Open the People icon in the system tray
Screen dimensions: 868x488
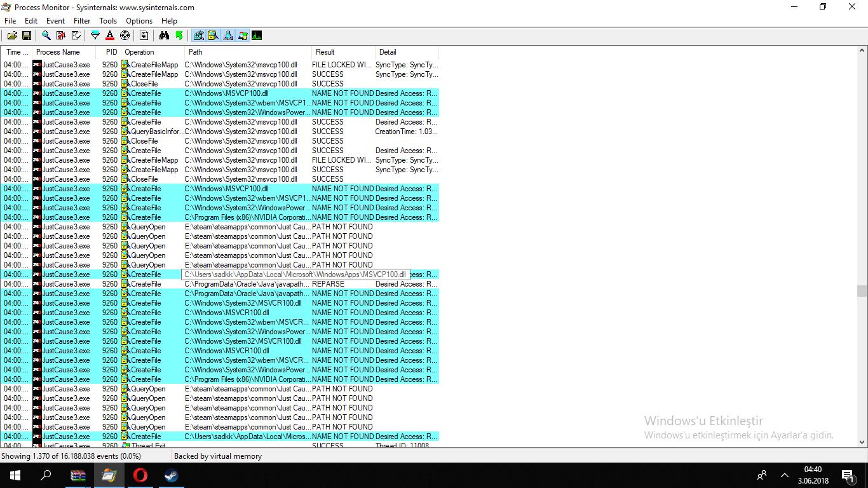tap(762, 475)
